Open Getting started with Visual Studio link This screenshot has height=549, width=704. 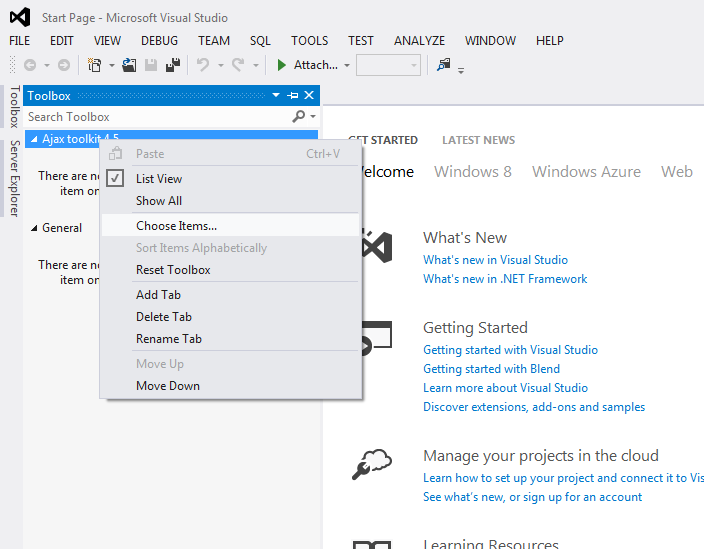(x=510, y=350)
